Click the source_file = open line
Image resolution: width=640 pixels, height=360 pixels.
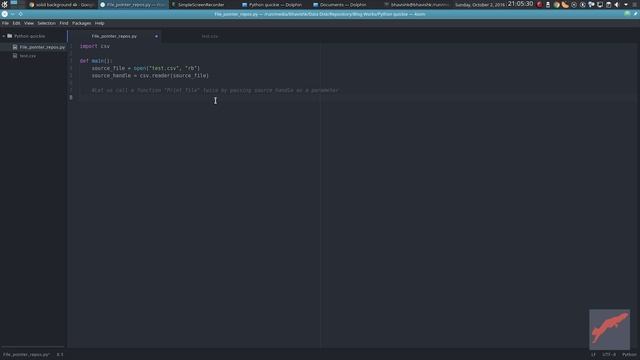tap(146, 68)
